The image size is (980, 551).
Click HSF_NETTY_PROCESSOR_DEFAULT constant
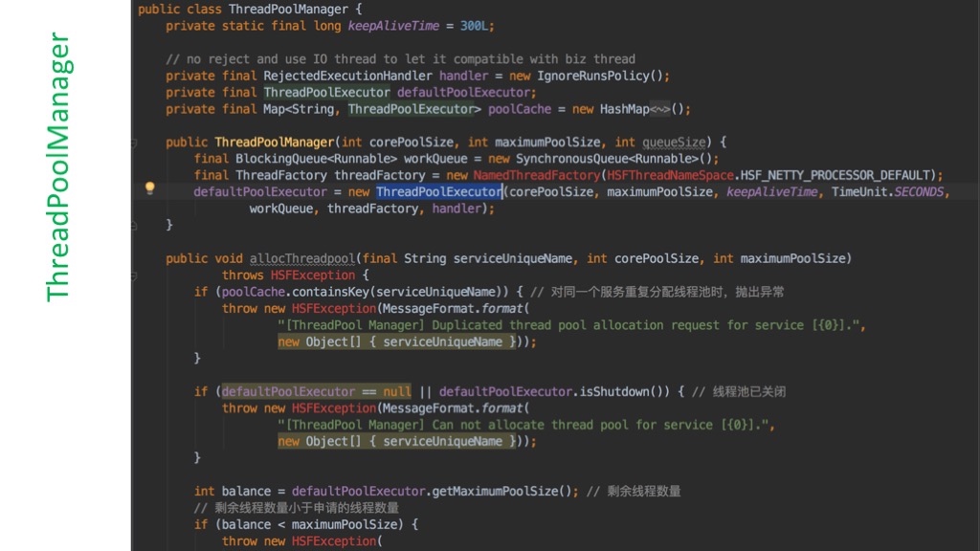(835, 176)
